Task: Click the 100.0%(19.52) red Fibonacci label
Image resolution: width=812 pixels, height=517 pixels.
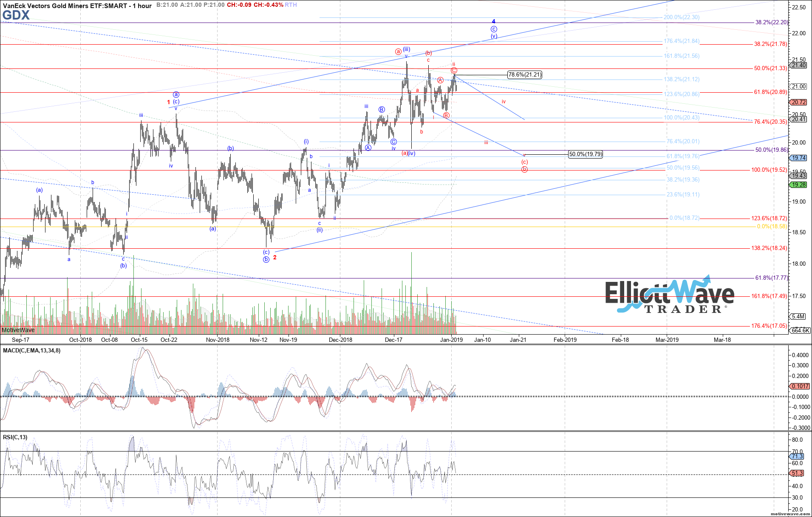Action: 770,170
